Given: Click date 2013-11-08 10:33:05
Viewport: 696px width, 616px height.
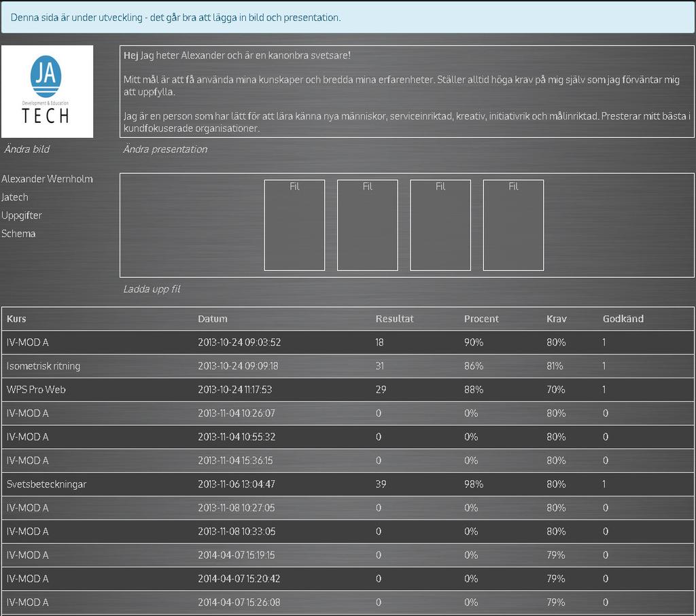Looking at the screenshot, I should tap(237, 531).
